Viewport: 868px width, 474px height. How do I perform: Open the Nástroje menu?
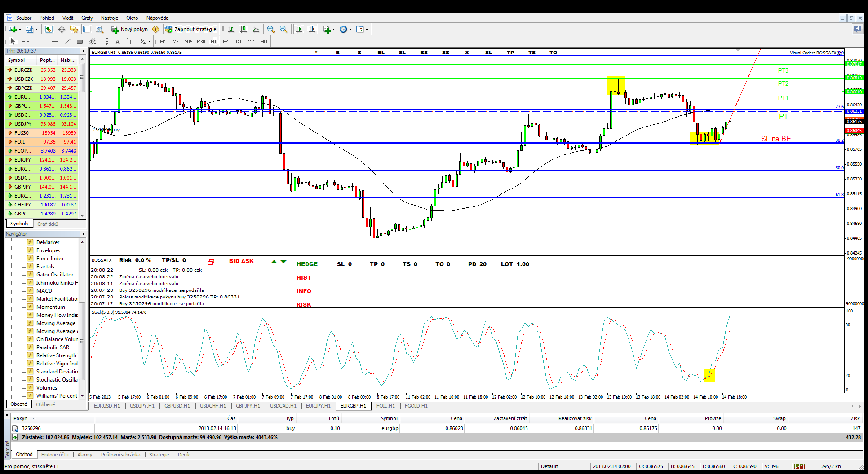pyautogui.click(x=110, y=18)
